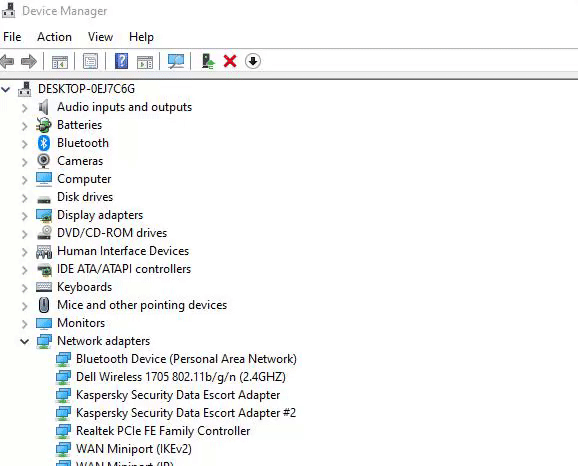Select Bluetooth Device (Personal Area Network)
The width and height of the screenshot is (578, 466).
point(186,359)
